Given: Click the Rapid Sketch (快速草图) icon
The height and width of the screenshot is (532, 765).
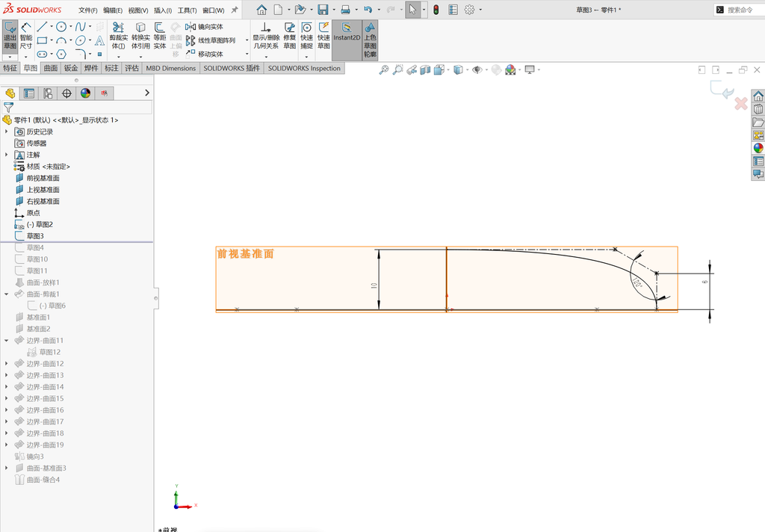Looking at the screenshot, I should point(323,36).
